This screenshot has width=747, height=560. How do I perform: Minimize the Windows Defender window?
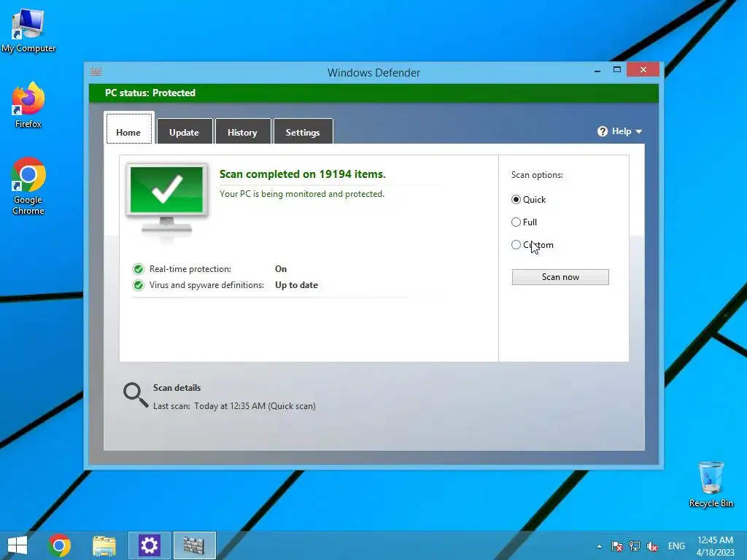pos(597,70)
